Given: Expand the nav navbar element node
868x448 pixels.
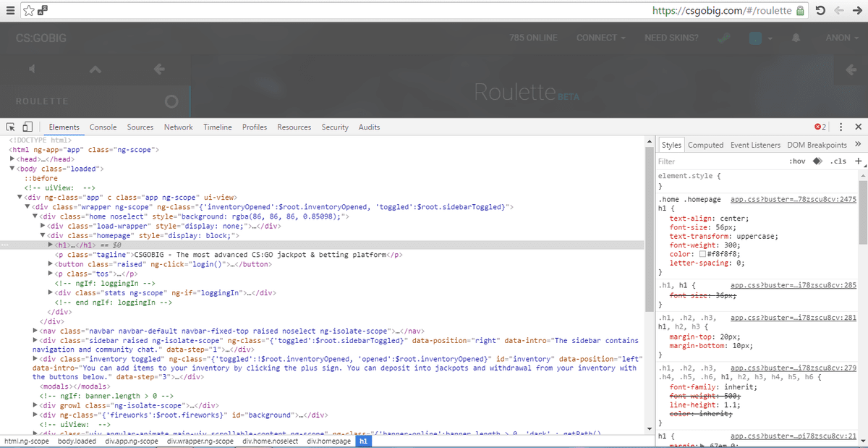Looking at the screenshot, I should (36, 330).
